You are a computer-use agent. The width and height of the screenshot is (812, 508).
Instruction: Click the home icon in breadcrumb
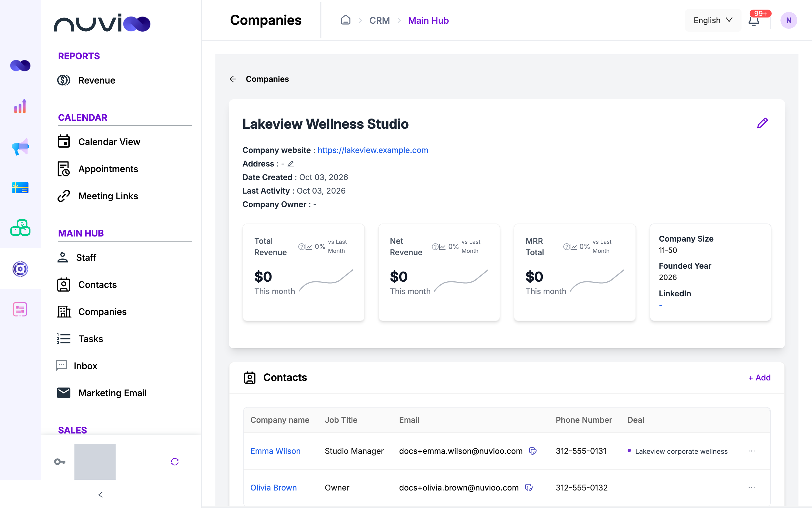[x=345, y=20]
